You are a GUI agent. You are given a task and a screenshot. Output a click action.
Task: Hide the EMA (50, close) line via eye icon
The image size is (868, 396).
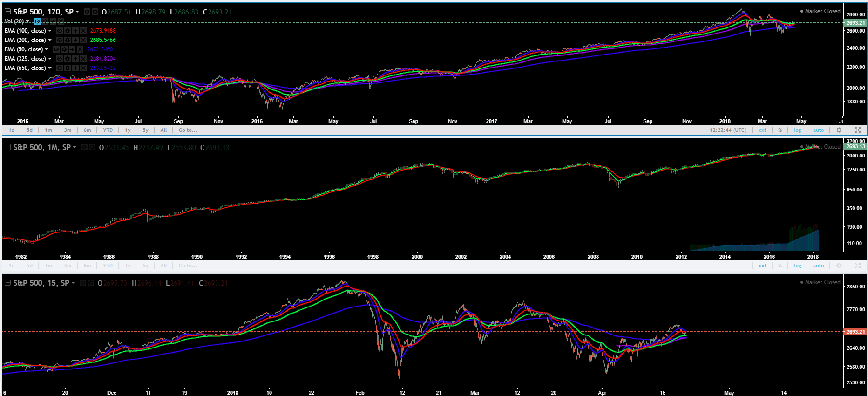(56, 49)
